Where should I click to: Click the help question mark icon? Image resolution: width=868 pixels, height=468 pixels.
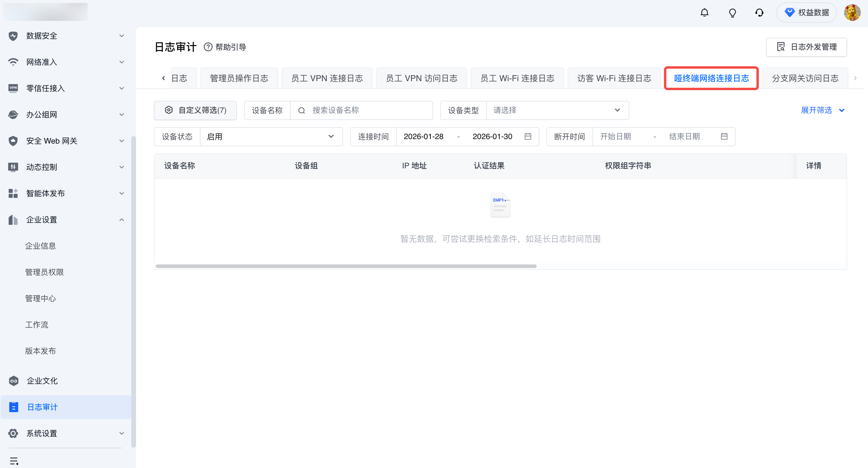tap(208, 47)
